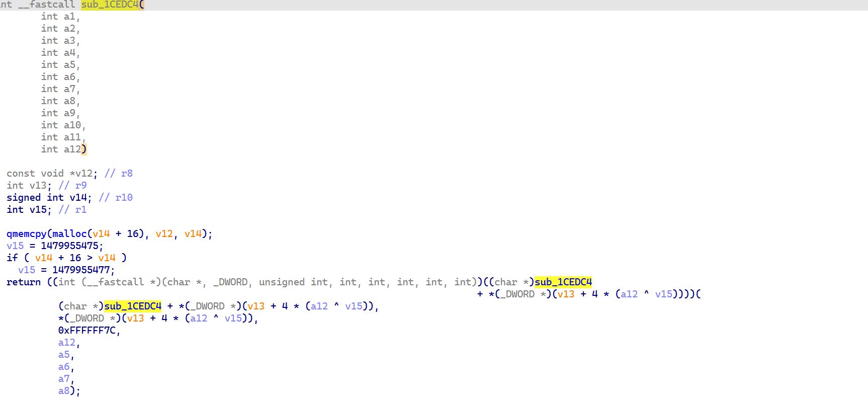This screenshot has height=397, width=868.
Task: Select the constant 1479955475
Action: (x=69, y=246)
